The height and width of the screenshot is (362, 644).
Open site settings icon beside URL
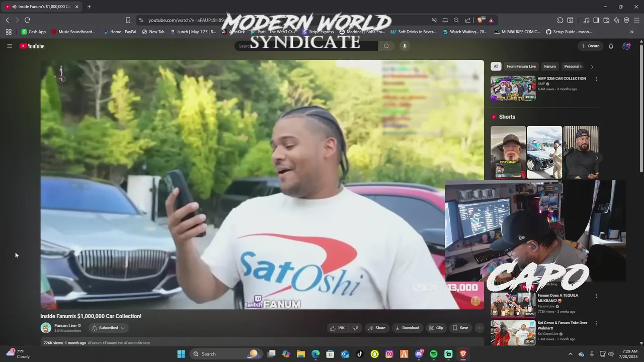tap(141, 20)
